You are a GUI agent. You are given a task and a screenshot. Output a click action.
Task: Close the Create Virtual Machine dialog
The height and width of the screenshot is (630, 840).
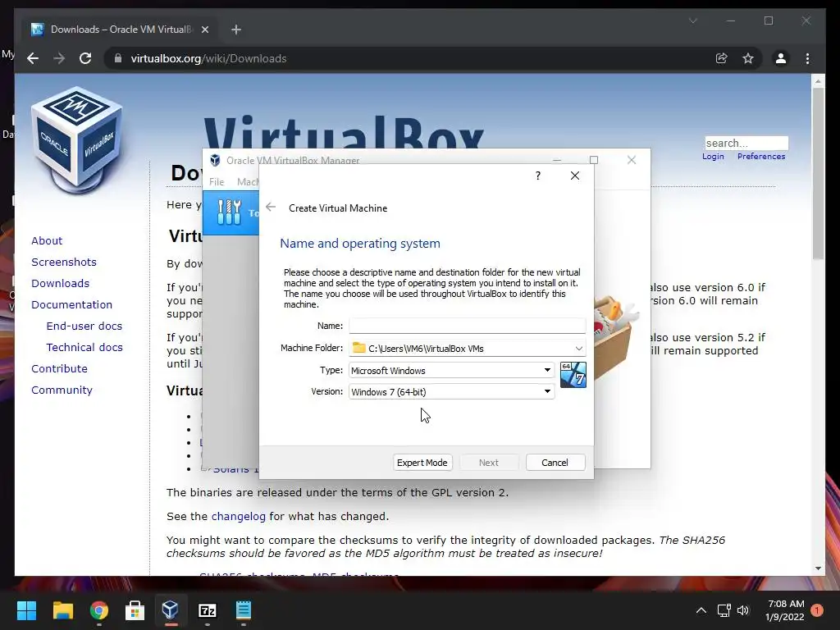click(575, 176)
